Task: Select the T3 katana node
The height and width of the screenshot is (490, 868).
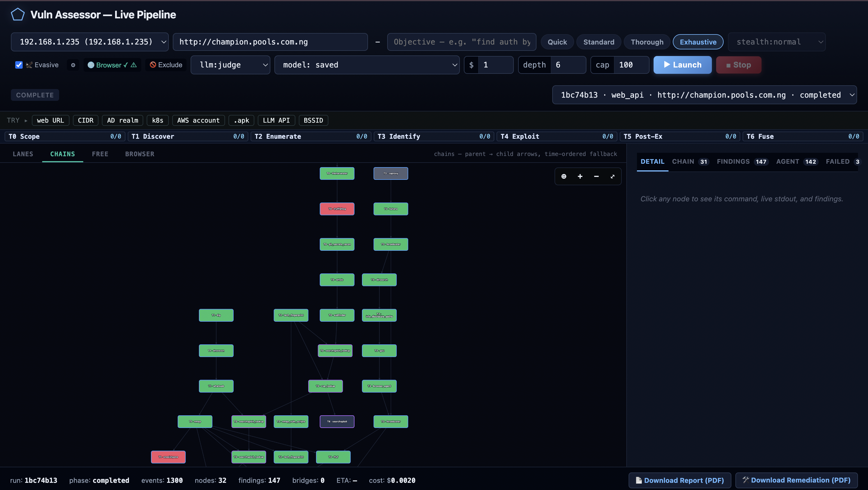Action: tap(391, 209)
